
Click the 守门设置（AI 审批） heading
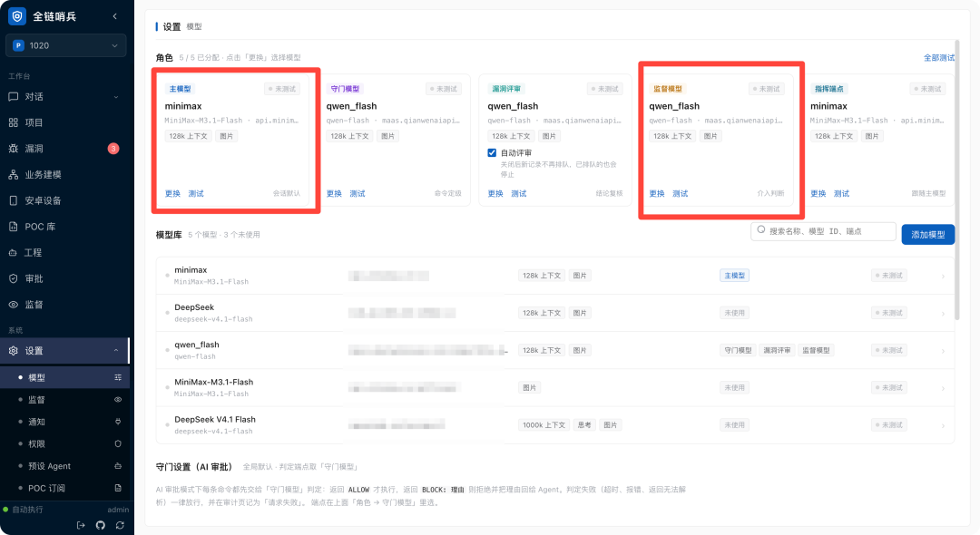(196, 467)
